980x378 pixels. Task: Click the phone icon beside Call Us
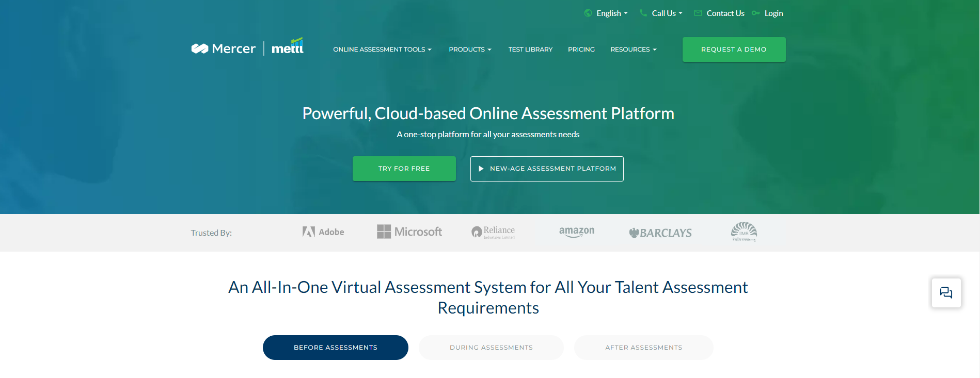[643, 13]
